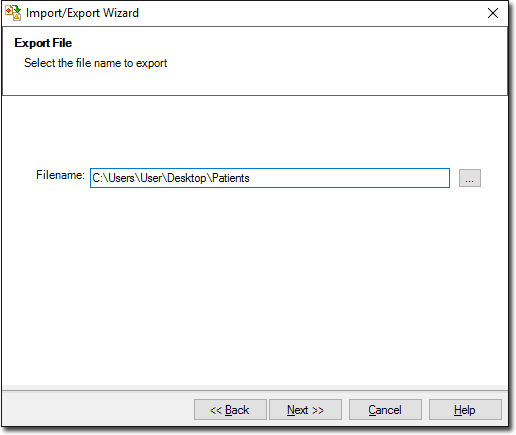Open the file browse ellipsis button
The height and width of the screenshot is (435, 516).
pyautogui.click(x=470, y=178)
